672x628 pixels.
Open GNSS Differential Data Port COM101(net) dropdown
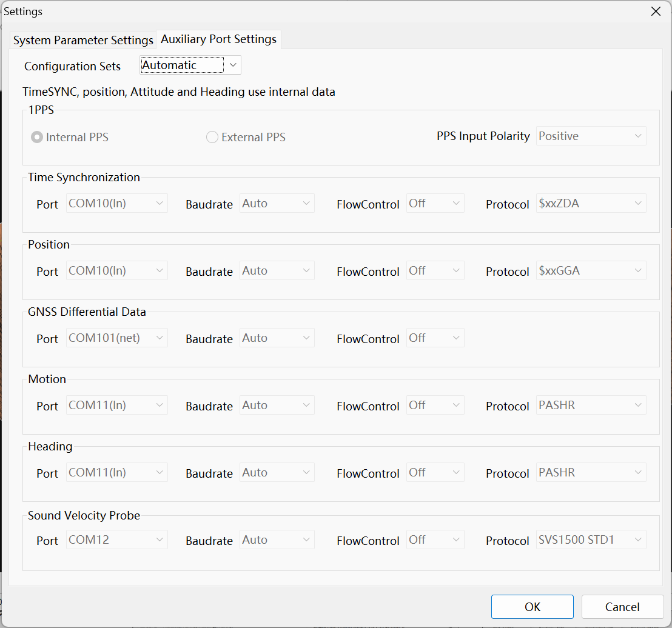tap(116, 338)
